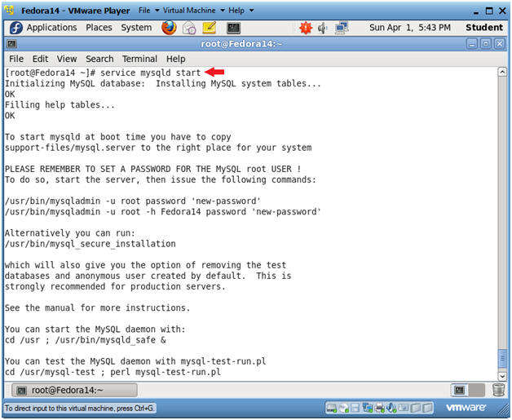Minimize the root@Fedora14 terminal window
The width and height of the screenshot is (512, 420).
click(472, 43)
